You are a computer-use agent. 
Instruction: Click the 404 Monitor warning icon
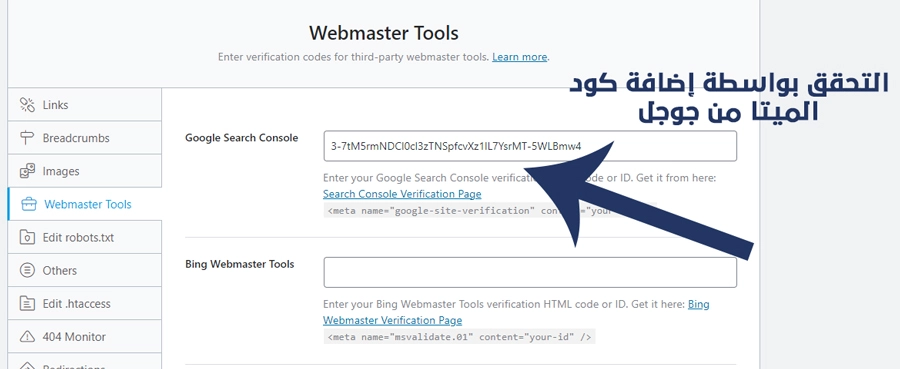(x=27, y=336)
